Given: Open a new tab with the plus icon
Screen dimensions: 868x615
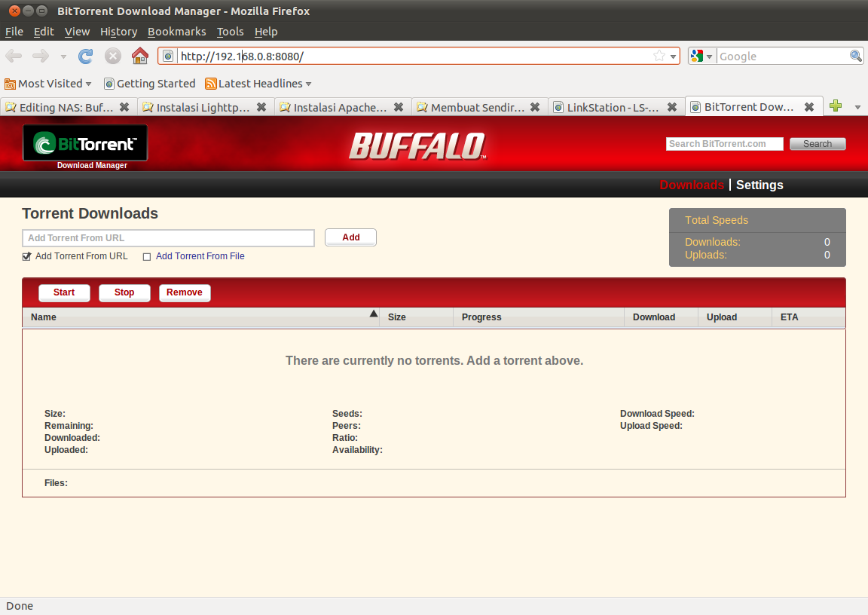Looking at the screenshot, I should click(x=836, y=106).
